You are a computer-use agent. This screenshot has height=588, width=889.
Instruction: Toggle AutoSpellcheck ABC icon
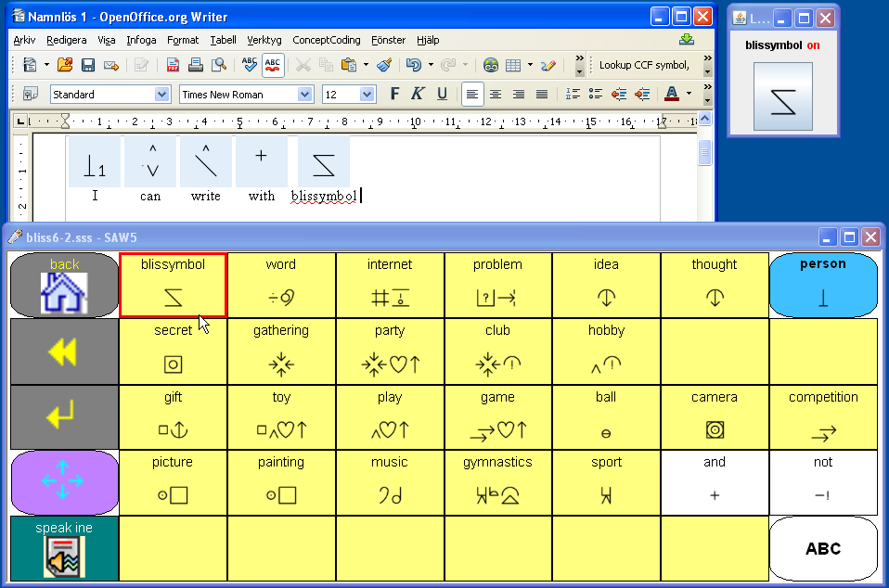pos(273,65)
